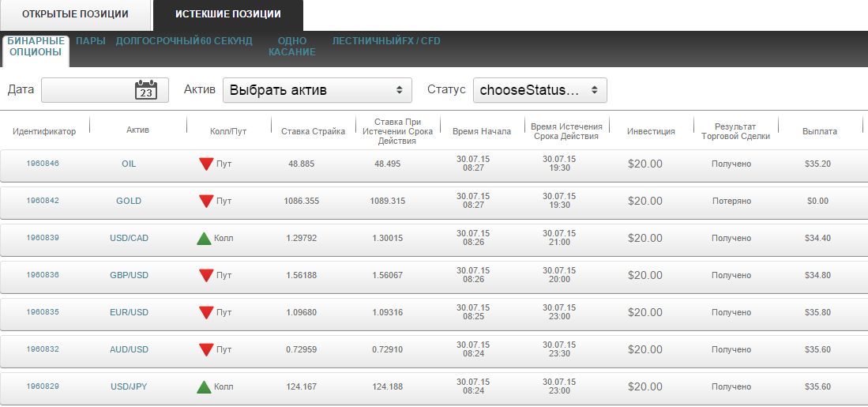The width and height of the screenshot is (868, 407).
Task: Expand the chooseStatus dropdown
Action: point(539,90)
